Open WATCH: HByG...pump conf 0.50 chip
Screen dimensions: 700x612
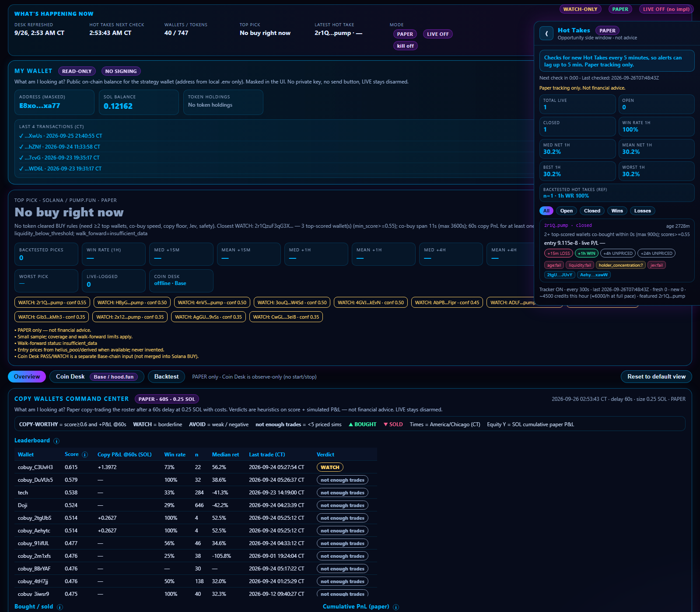[132, 303]
